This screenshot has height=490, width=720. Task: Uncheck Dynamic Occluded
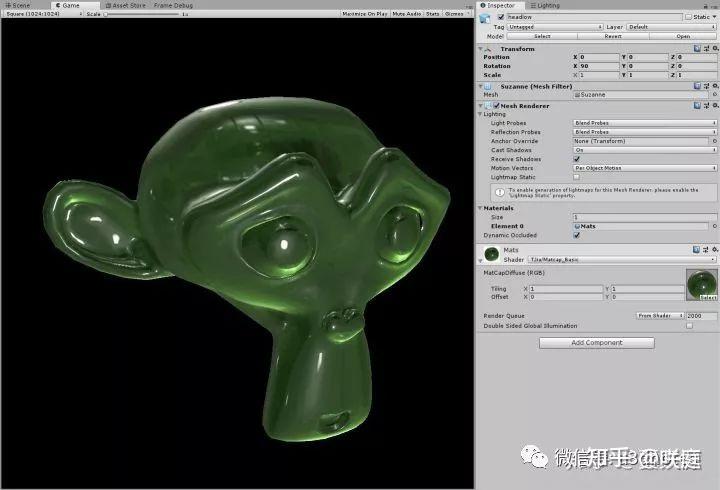[x=577, y=235]
